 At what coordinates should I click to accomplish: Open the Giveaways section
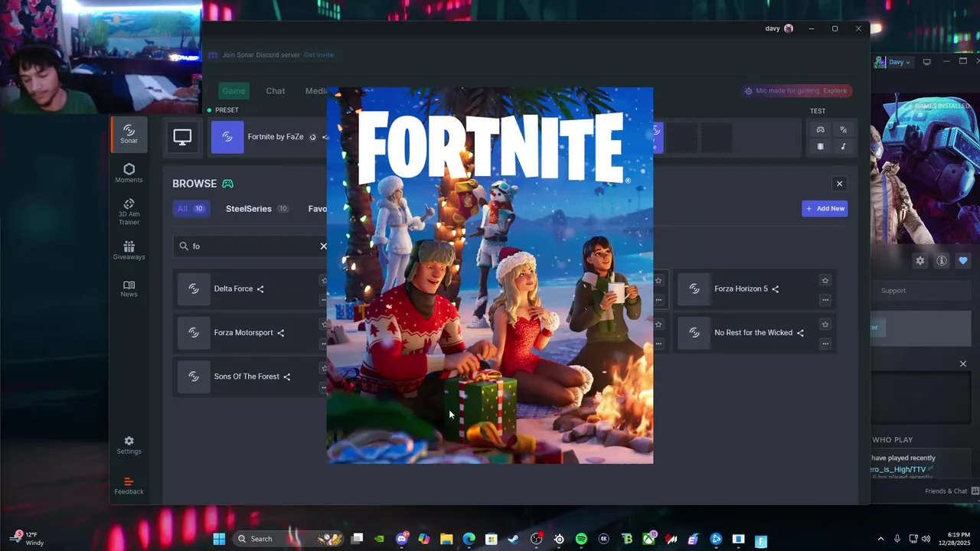[129, 250]
